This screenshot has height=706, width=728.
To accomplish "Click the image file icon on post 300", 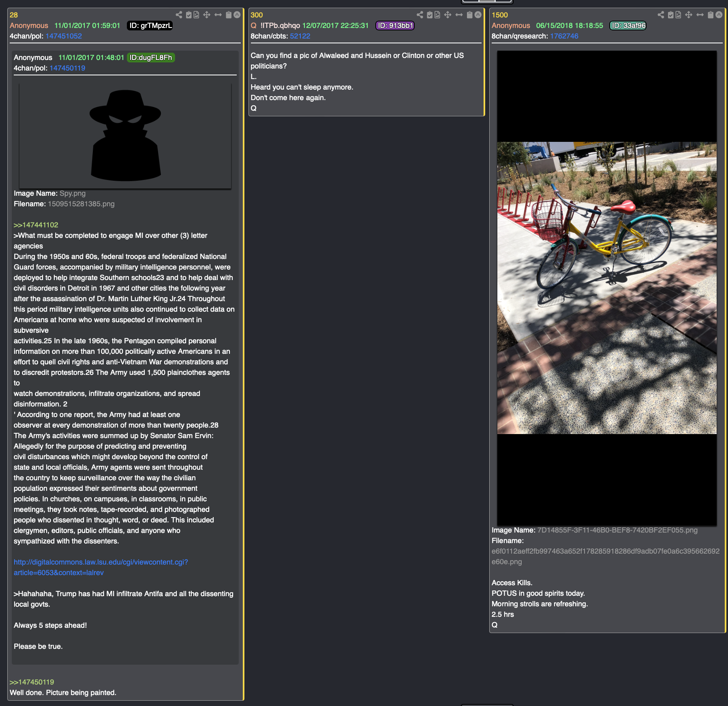I will [437, 15].
